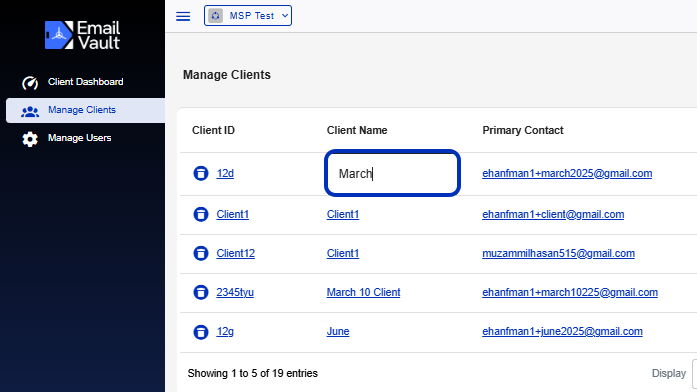
Task: Click the hamburger menu icon
Action: (x=183, y=16)
